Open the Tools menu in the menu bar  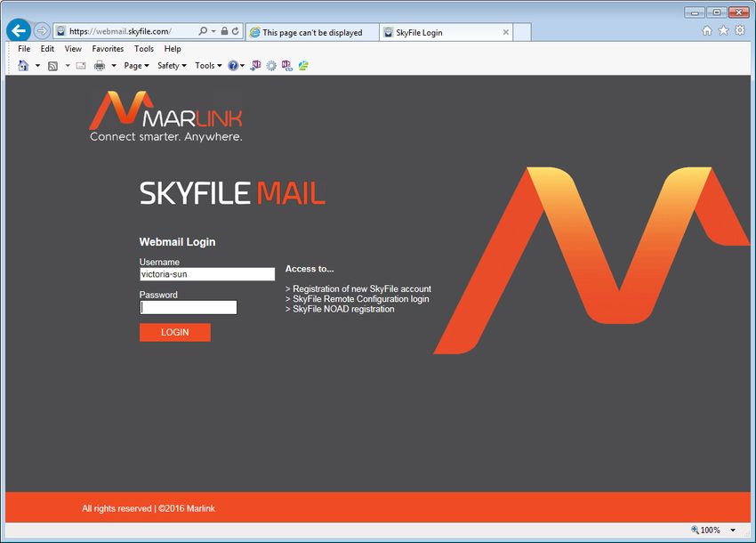point(144,49)
